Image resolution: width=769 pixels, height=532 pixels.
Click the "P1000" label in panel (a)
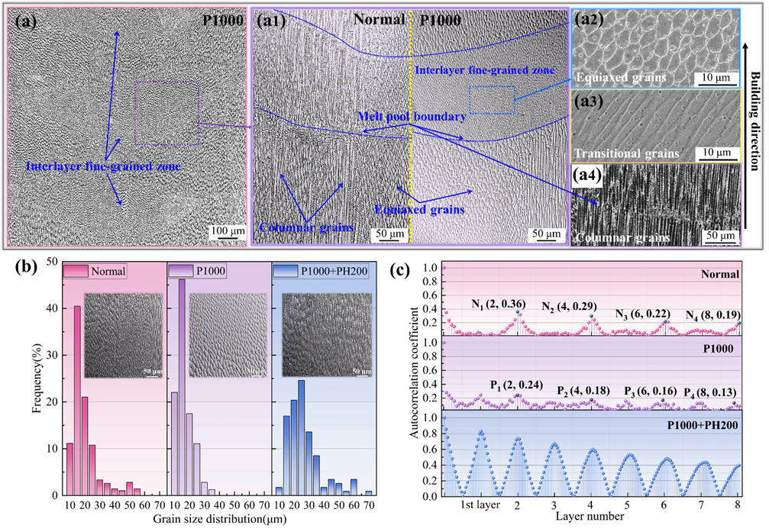point(223,20)
